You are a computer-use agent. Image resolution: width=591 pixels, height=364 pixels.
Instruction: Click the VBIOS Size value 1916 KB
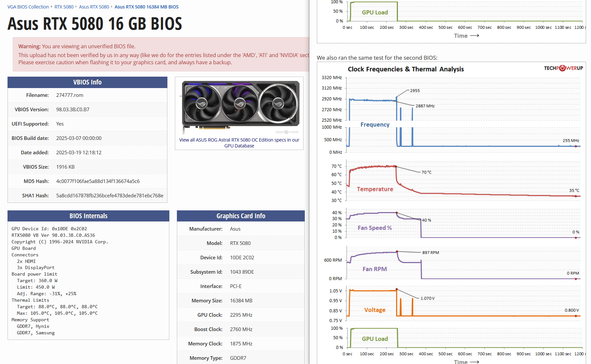point(65,167)
